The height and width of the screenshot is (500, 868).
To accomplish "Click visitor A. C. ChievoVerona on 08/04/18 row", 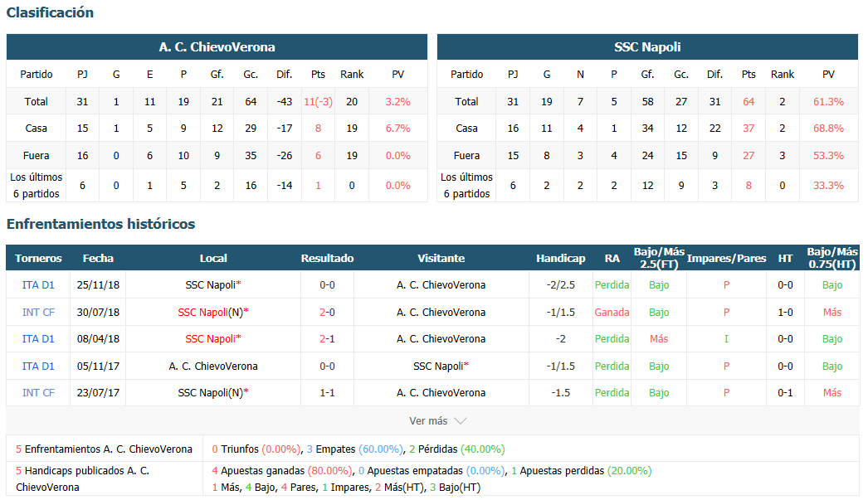I will click(441, 338).
